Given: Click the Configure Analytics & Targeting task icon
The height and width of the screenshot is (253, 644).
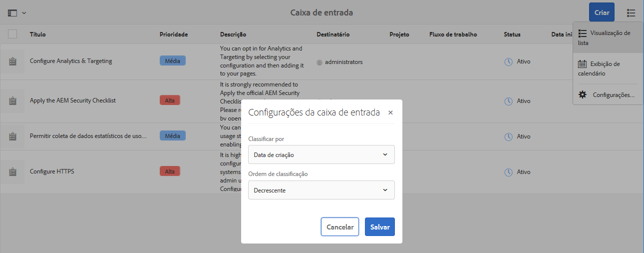Looking at the screenshot, I should (x=12, y=61).
